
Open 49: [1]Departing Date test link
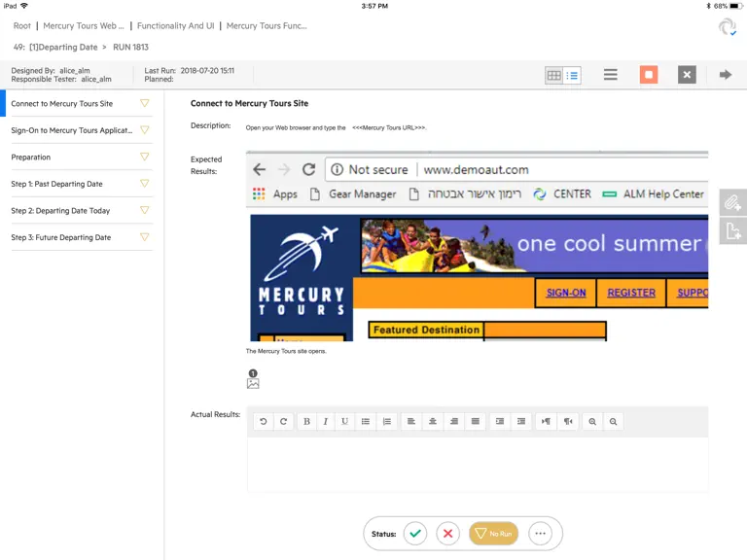[55, 47]
